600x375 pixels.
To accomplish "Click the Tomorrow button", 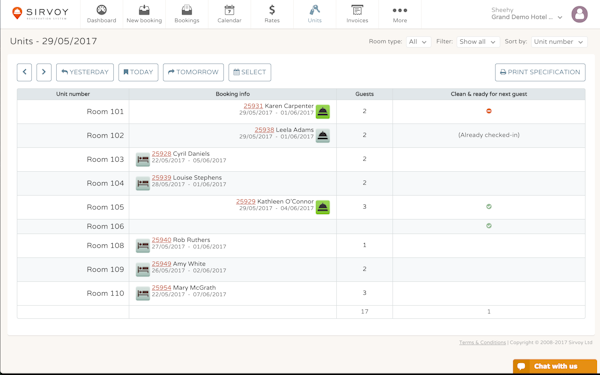I will point(193,72).
